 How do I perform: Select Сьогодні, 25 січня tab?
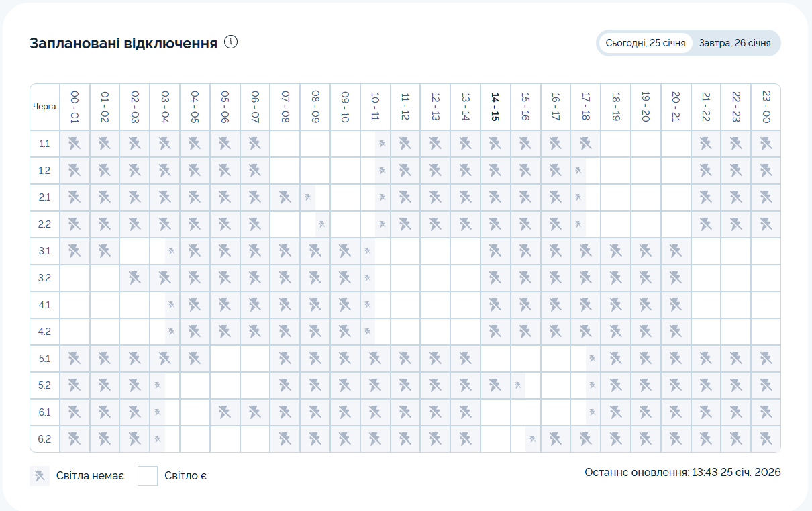pos(645,43)
